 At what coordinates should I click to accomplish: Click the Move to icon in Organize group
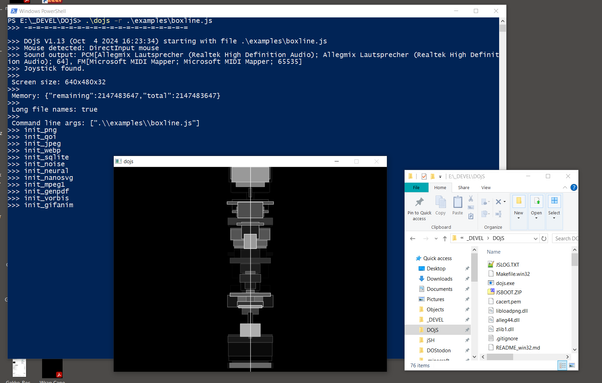click(485, 202)
